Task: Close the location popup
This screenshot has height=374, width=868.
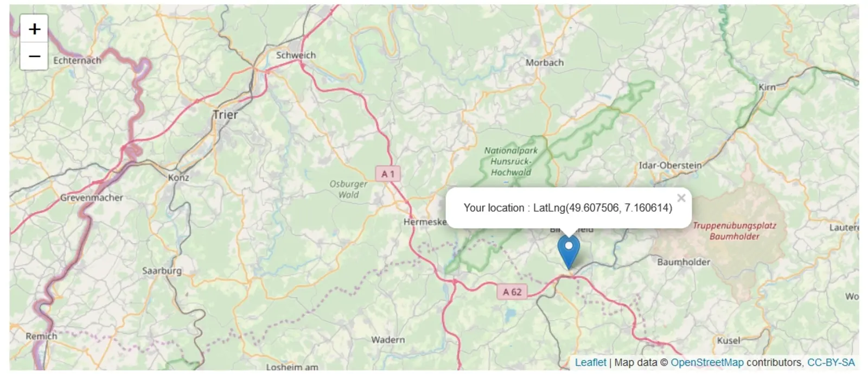Action: tap(681, 198)
